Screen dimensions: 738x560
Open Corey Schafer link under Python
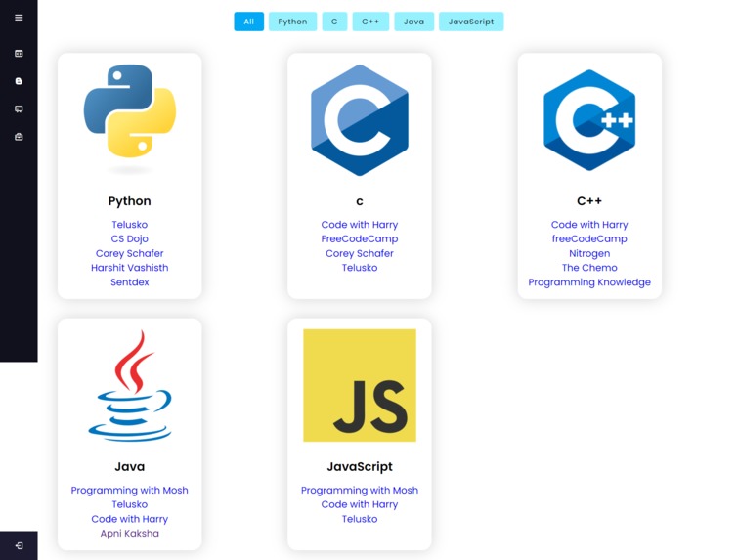tap(130, 253)
